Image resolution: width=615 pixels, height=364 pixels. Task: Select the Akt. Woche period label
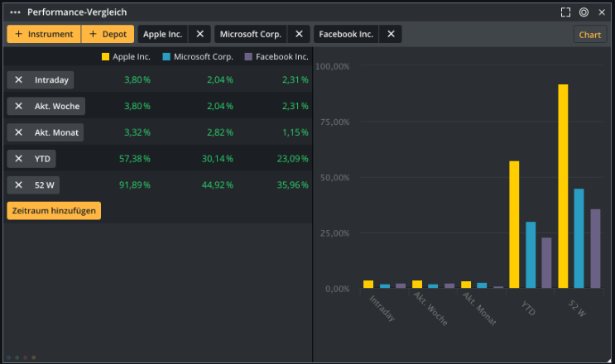57,106
